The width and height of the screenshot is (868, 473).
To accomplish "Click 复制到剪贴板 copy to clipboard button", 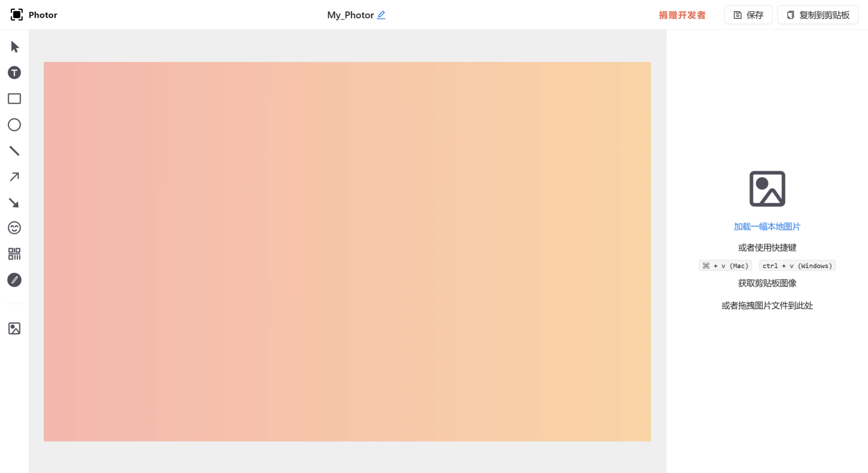I will click(818, 15).
